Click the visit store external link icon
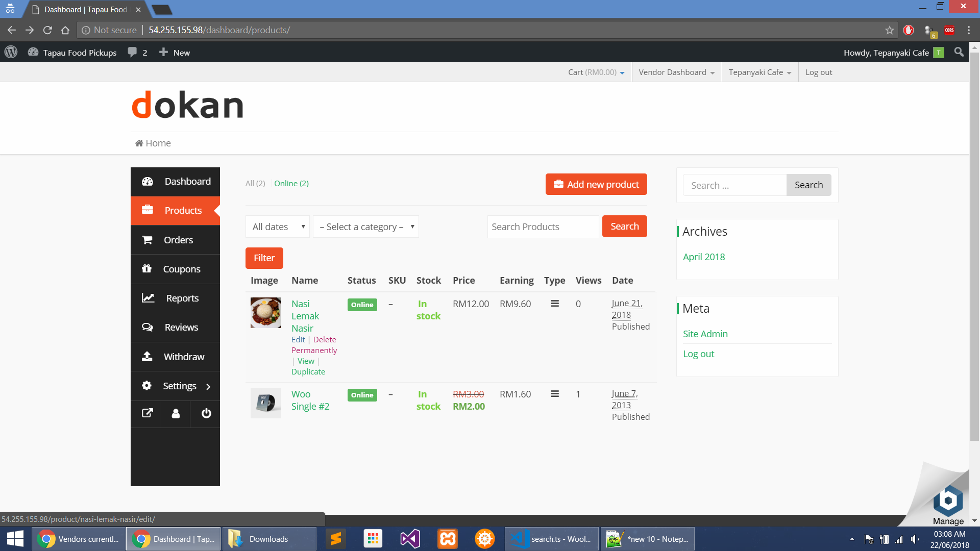980x551 pixels. (146, 414)
